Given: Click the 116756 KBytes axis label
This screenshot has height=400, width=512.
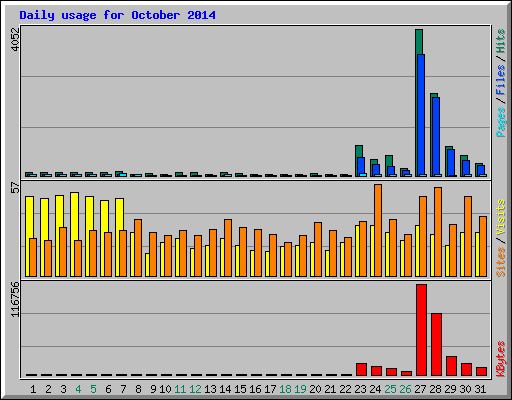Looking at the screenshot, I should tap(15, 299).
